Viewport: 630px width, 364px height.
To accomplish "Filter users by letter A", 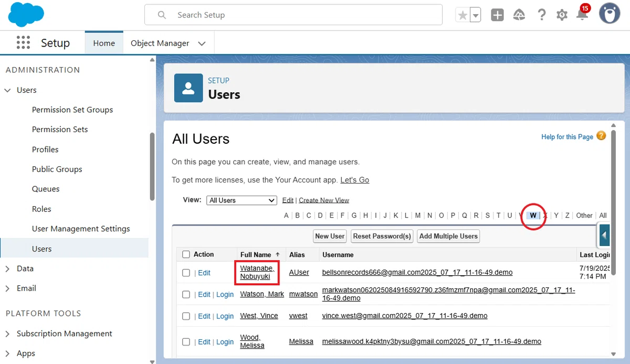I will (286, 216).
